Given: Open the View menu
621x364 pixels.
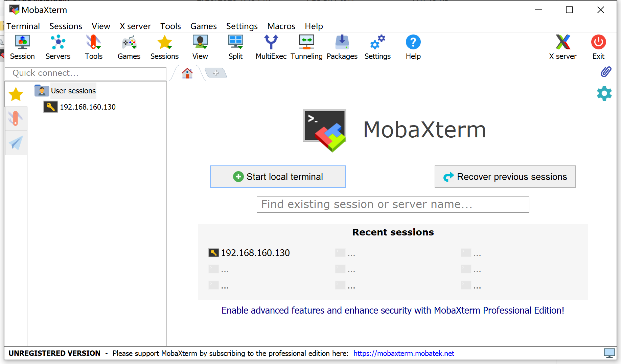Looking at the screenshot, I should pos(101,26).
